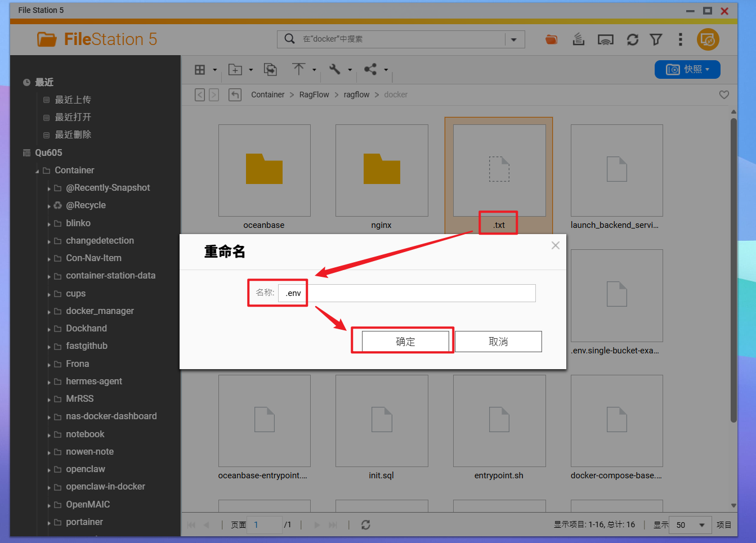Open the items-per-page dropdown showing 50
756x543 pixels.
point(691,525)
